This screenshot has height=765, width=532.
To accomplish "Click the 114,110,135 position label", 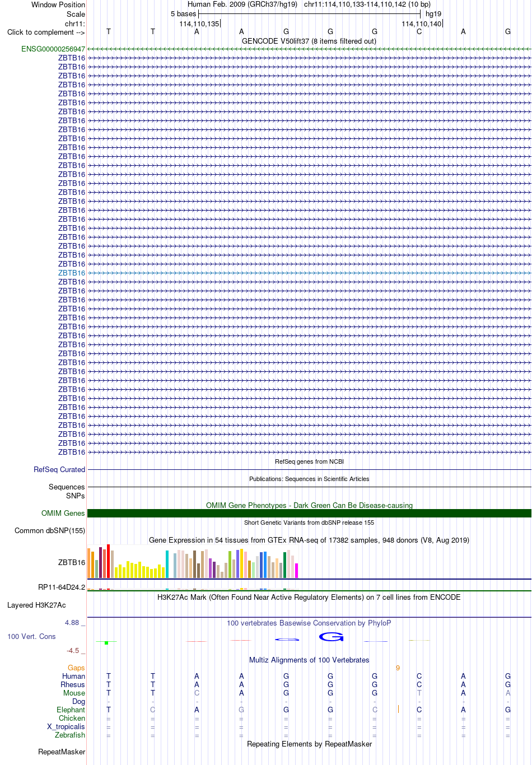I will point(199,24).
